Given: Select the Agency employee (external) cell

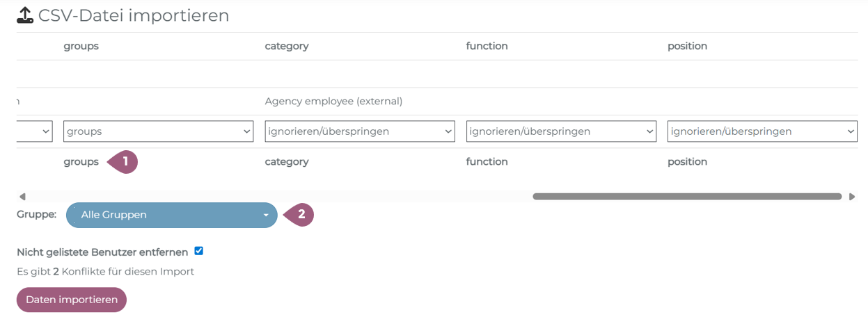Looking at the screenshot, I should (x=333, y=101).
